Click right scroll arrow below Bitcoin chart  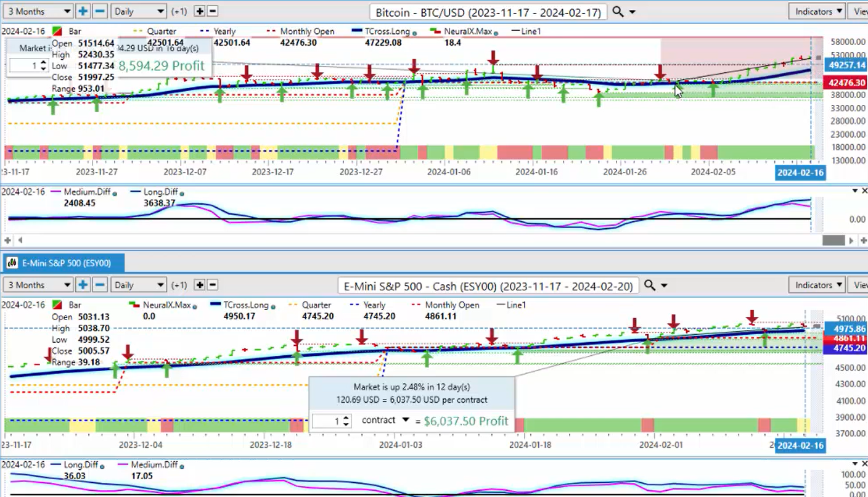tap(852, 240)
